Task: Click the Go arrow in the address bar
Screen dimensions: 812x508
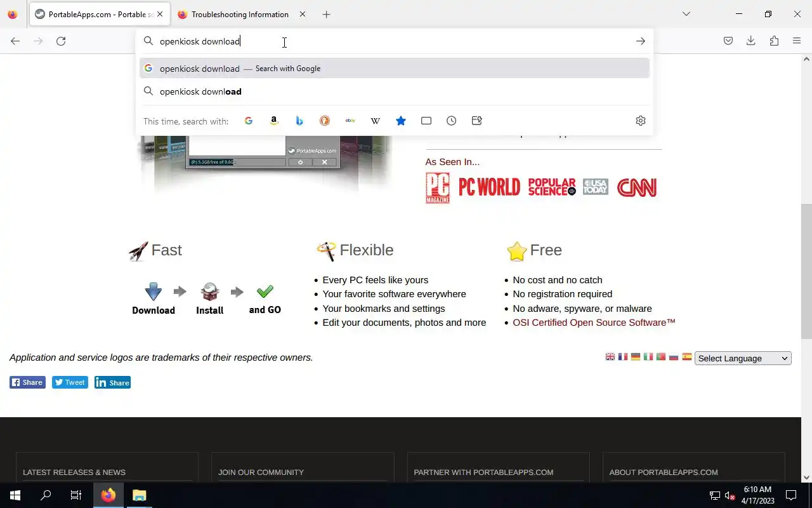Action: (641, 41)
